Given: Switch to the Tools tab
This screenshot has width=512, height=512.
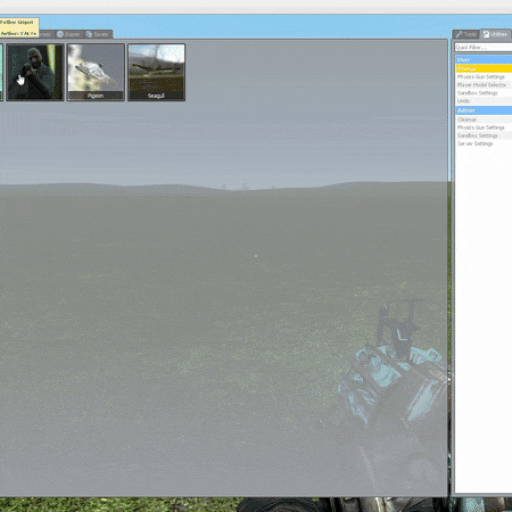Looking at the screenshot, I should (x=466, y=34).
